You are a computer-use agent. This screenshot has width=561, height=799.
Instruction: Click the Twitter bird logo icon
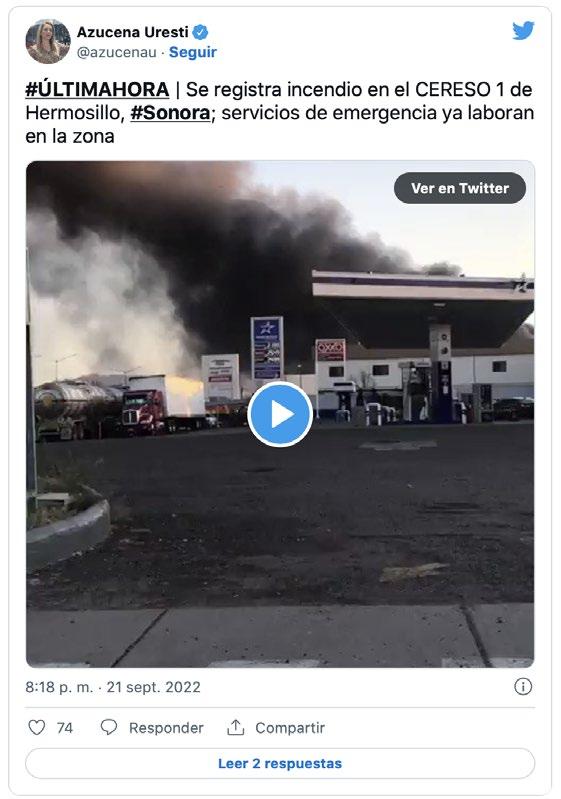click(523, 31)
